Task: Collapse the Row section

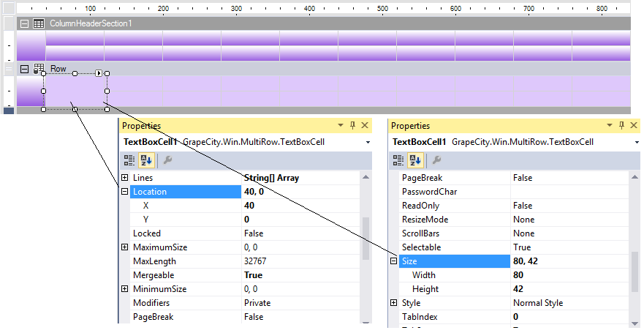Action: click(x=24, y=69)
